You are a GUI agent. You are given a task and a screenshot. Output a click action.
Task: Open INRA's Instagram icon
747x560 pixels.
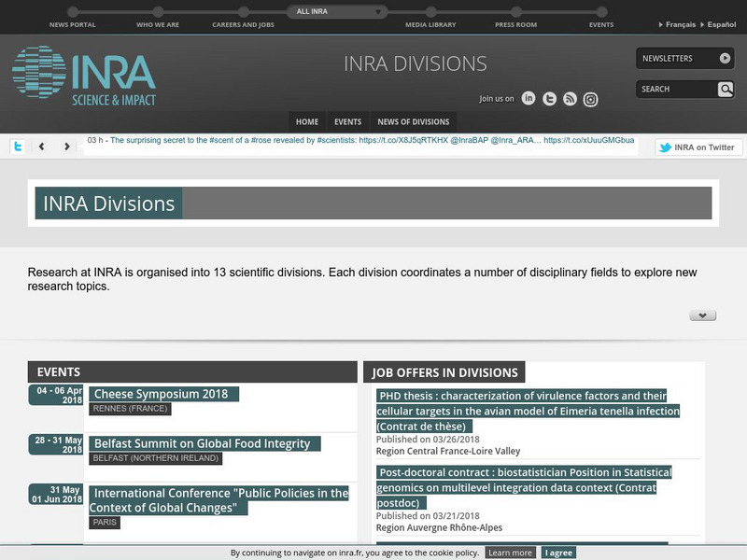coord(590,99)
